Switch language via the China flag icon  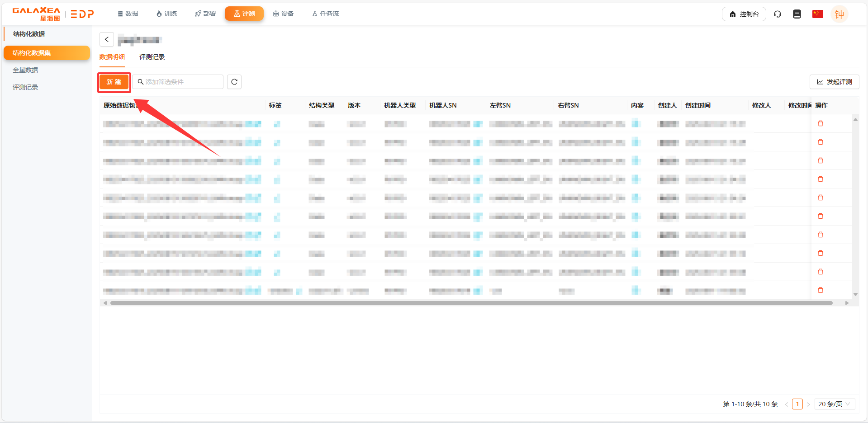coord(817,14)
